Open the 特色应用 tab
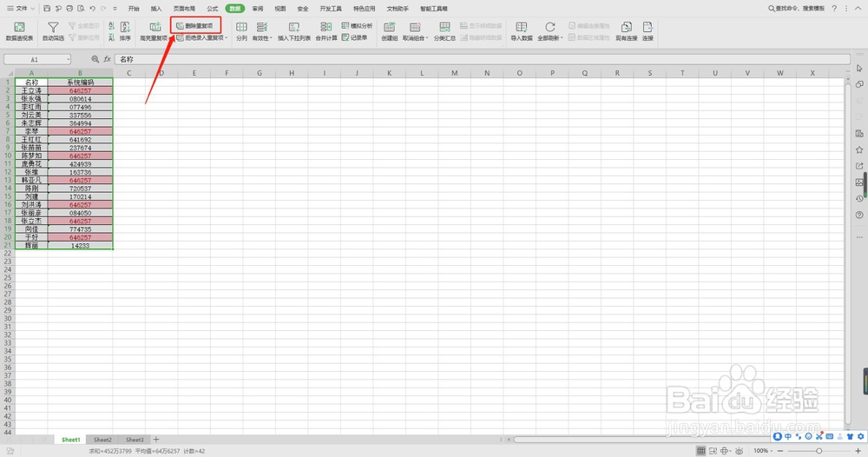 (365, 9)
